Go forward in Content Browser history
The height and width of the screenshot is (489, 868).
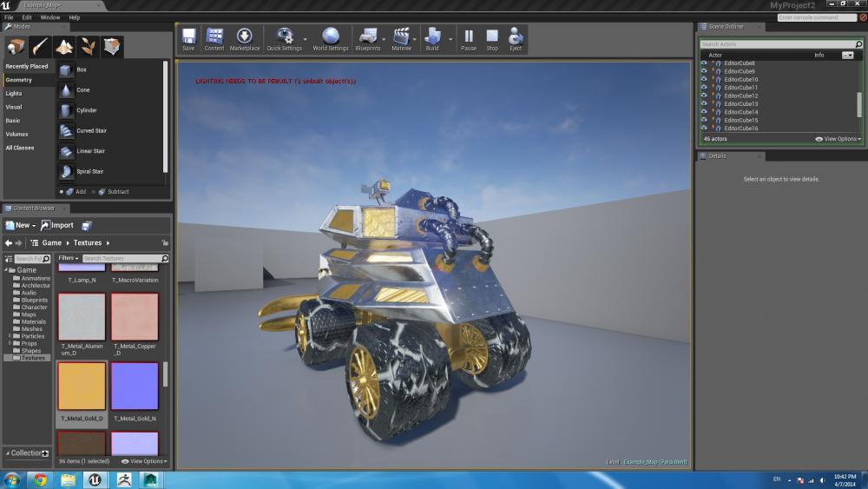[19, 243]
